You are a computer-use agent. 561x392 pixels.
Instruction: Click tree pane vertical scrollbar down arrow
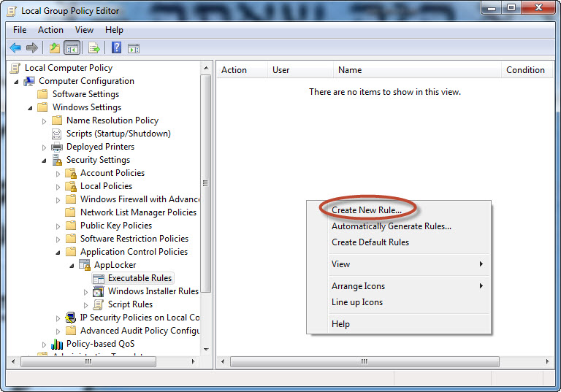[206, 350]
